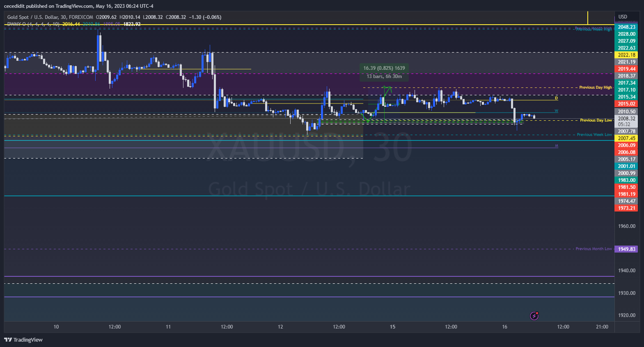Click the red 1973.21 price label
This screenshot has width=644, height=347.
tap(626, 208)
